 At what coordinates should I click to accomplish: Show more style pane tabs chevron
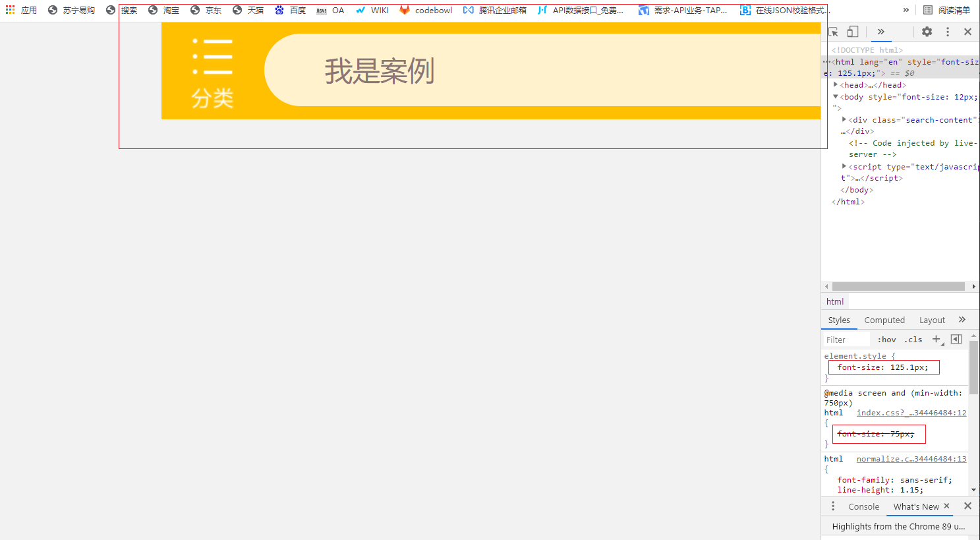tap(962, 320)
